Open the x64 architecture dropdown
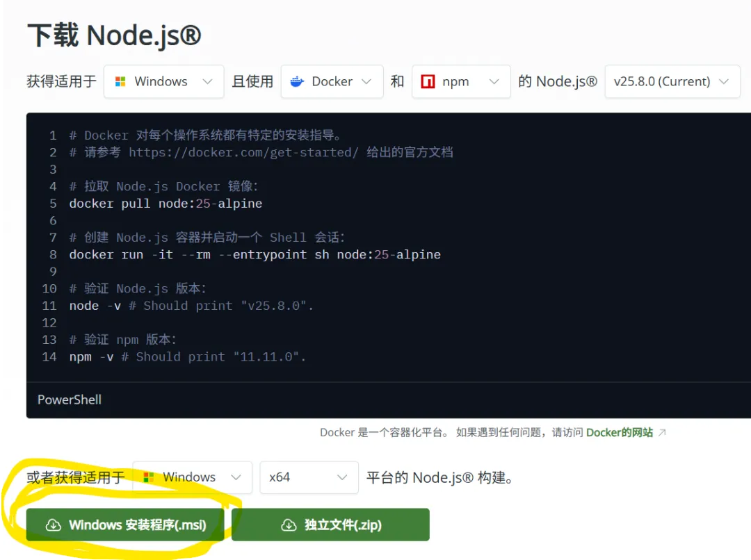Viewport: 751px width, 560px height. coord(309,477)
